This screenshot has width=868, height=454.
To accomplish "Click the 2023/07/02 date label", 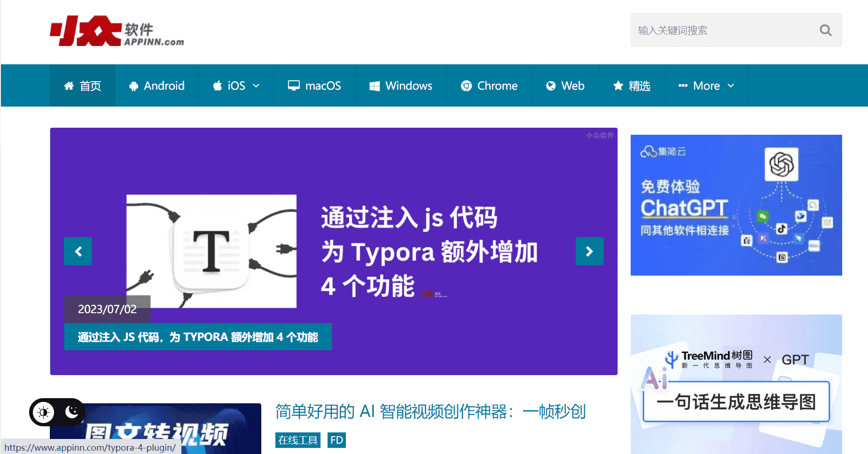I will 107,309.
